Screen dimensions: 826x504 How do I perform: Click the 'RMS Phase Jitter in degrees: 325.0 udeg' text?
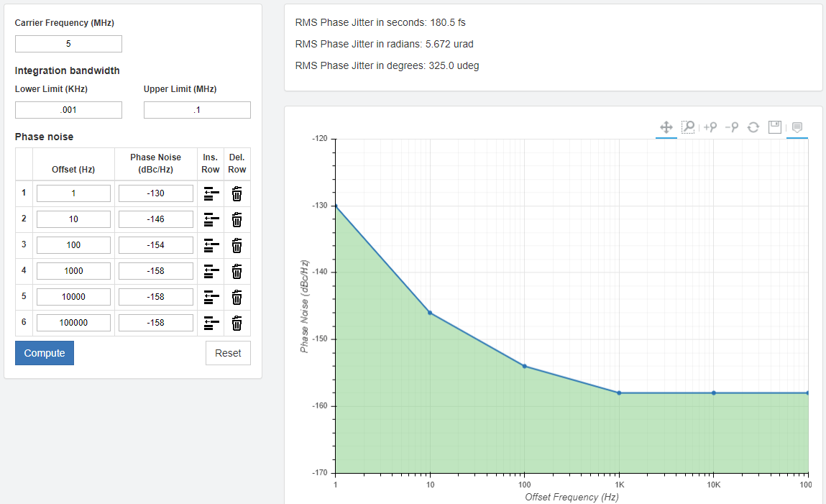387,66
